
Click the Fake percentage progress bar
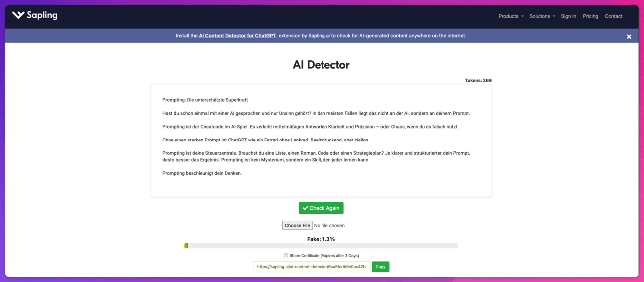[x=321, y=246]
